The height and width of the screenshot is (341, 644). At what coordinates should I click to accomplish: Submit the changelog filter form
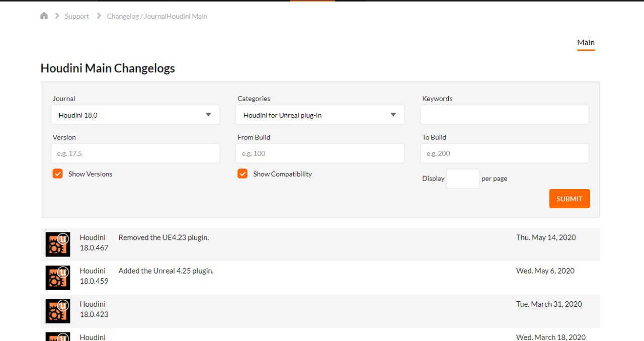(x=570, y=199)
